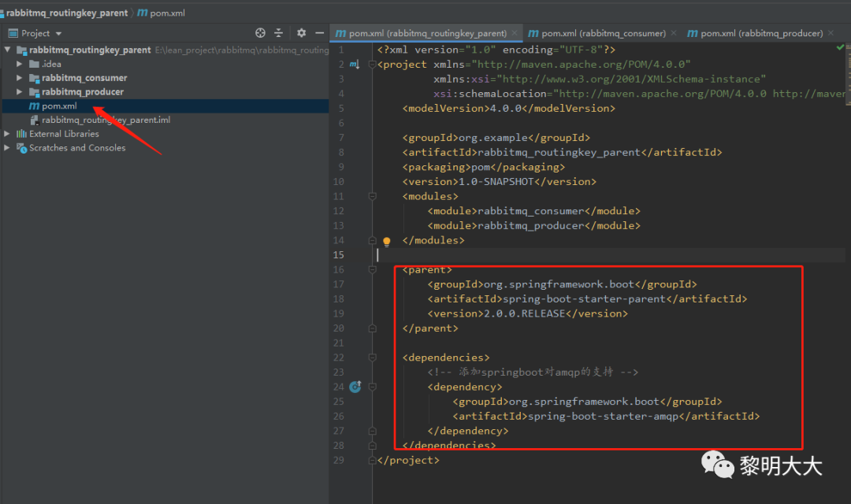Click the yellow light bulb intention icon
851x504 pixels.
tap(387, 242)
